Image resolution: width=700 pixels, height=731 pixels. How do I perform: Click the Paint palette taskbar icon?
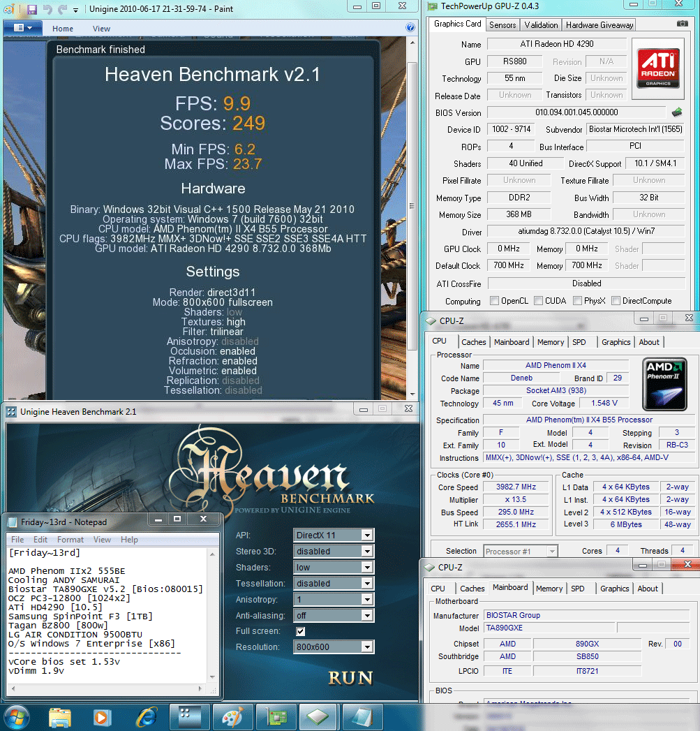pos(232,717)
